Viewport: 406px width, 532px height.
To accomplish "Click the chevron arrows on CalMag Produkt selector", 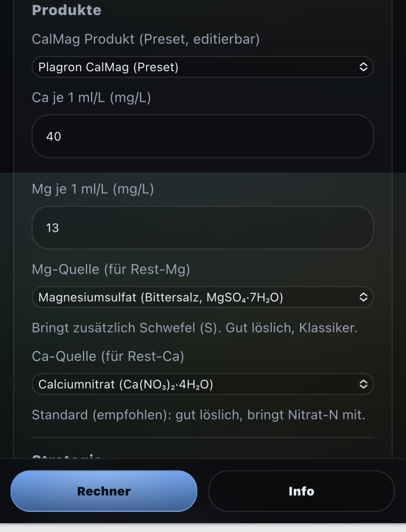I will pos(363,67).
